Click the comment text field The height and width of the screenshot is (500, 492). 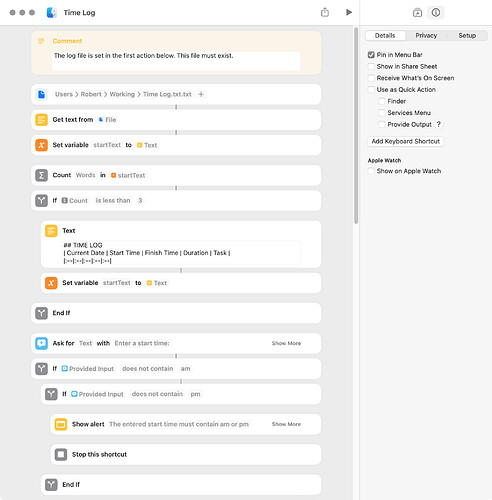coord(176,61)
